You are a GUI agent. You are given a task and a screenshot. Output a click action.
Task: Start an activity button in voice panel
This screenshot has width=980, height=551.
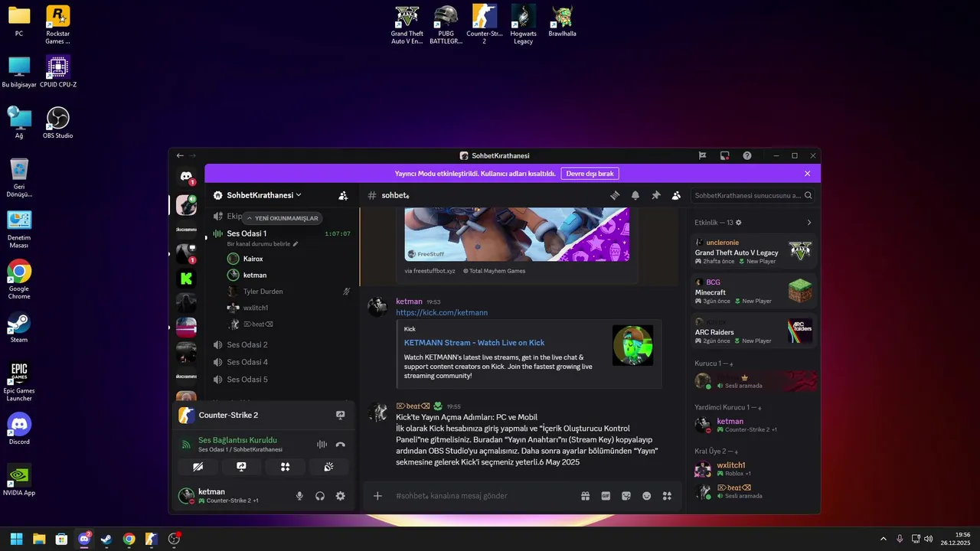tap(285, 466)
